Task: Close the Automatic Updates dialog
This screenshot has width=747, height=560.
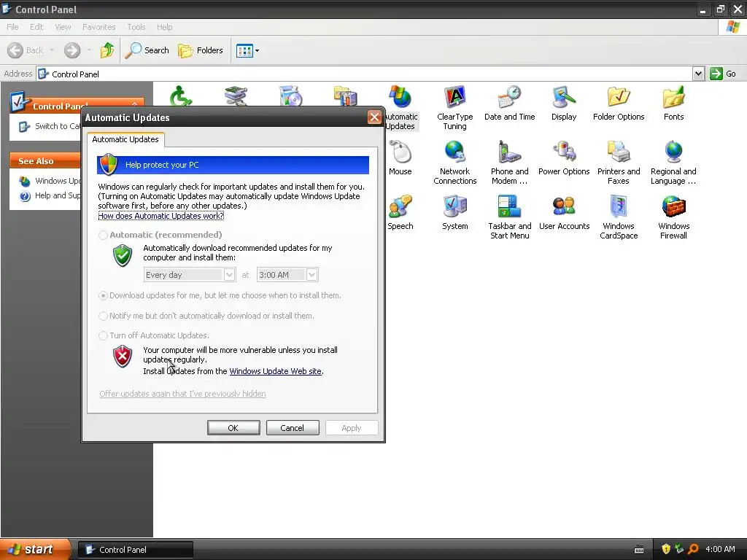Action: click(x=374, y=117)
